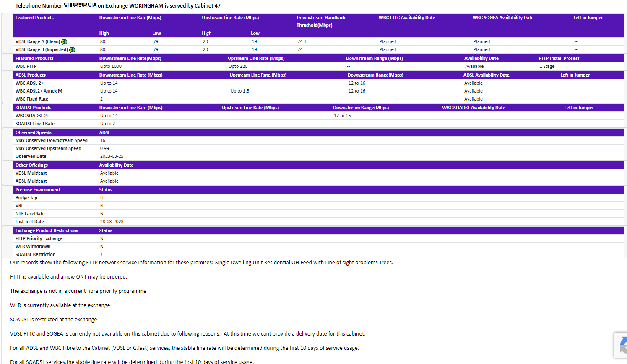Select the Last Test Date value 28-03-2023
The width and height of the screenshot is (627, 364).
pos(112,222)
